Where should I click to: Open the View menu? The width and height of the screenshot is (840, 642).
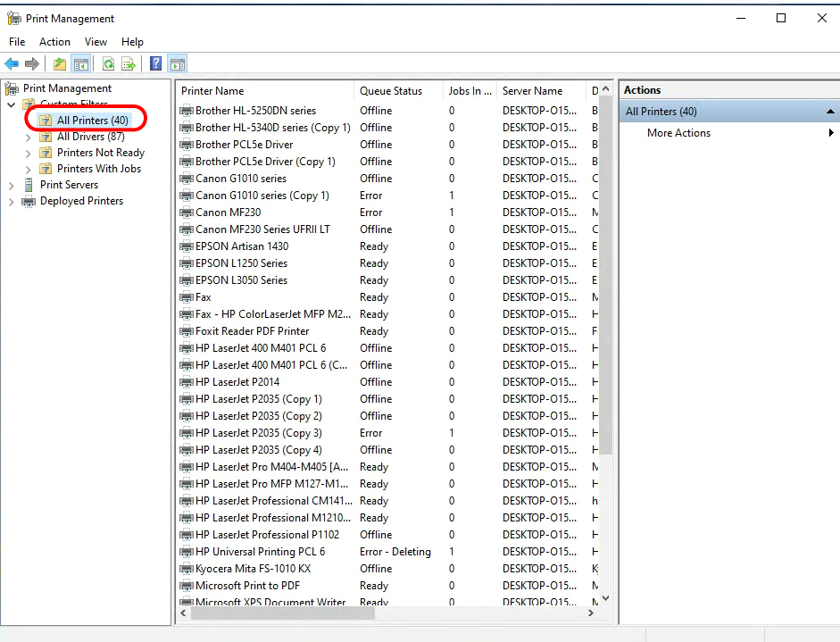coord(96,42)
